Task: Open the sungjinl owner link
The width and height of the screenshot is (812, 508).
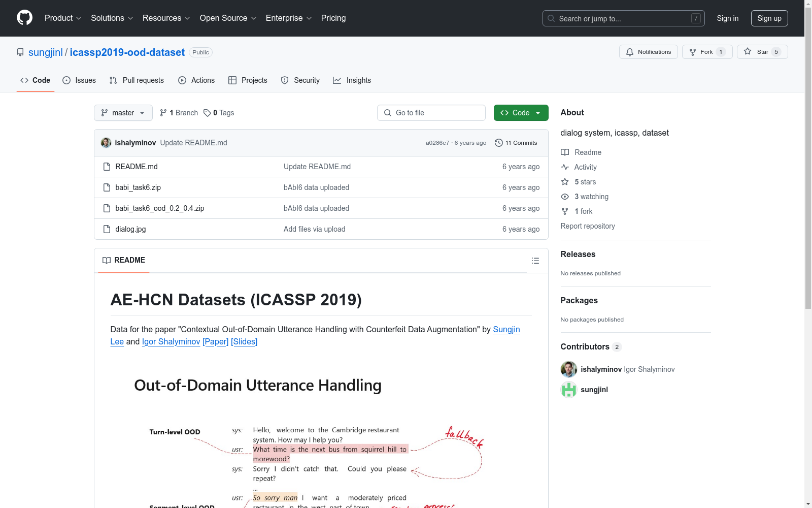Action: point(46,52)
